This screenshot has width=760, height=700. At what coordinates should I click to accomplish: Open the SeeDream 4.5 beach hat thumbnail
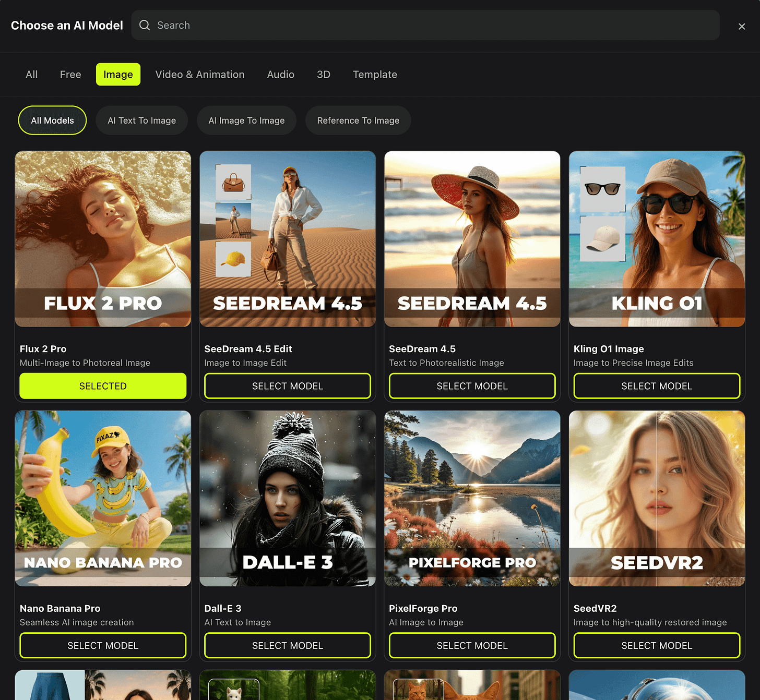tap(472, 239)
